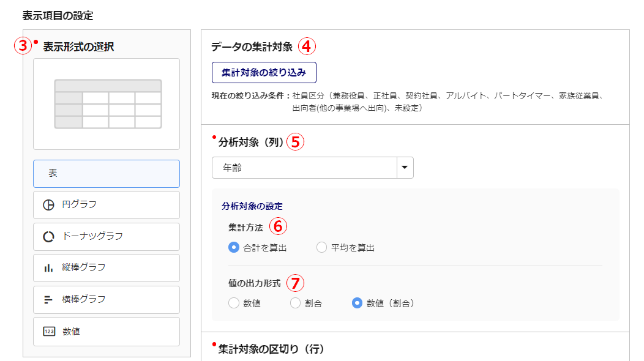This screenshot has width=644, height=361.
Task: Select 数値(割合) output format radio button
Action: [357, 303]
